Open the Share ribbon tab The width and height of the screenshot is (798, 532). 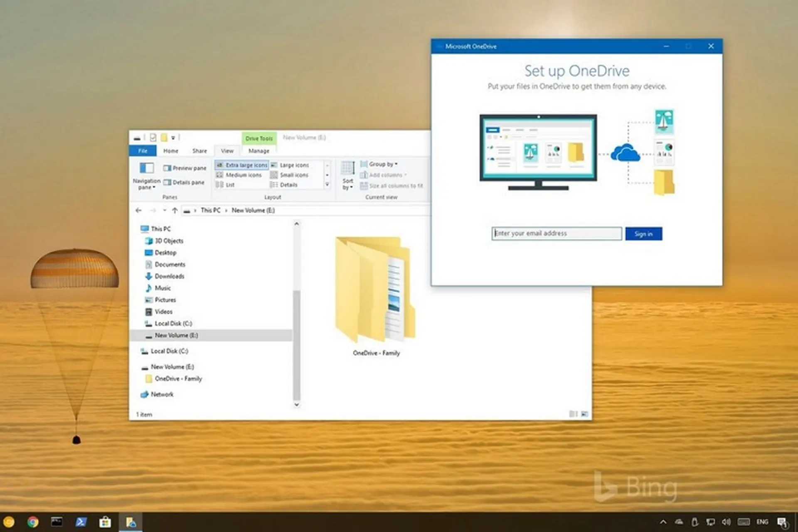(199, 151)
